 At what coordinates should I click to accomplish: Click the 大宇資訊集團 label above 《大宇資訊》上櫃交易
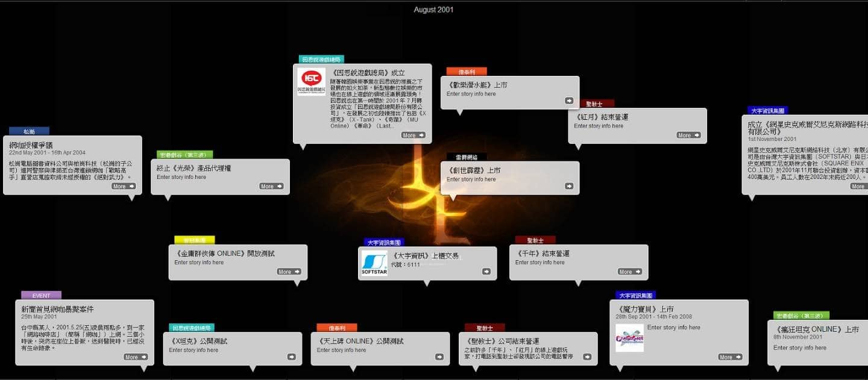[x=384, y=242]
